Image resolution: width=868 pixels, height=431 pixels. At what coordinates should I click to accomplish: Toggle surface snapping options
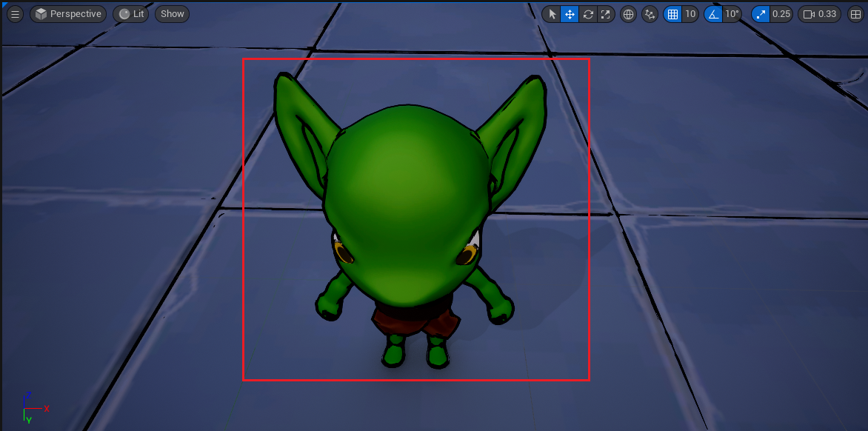(x=650, y=14)
